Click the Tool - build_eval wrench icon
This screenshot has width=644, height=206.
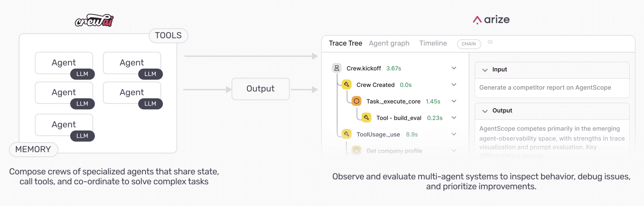366,118
